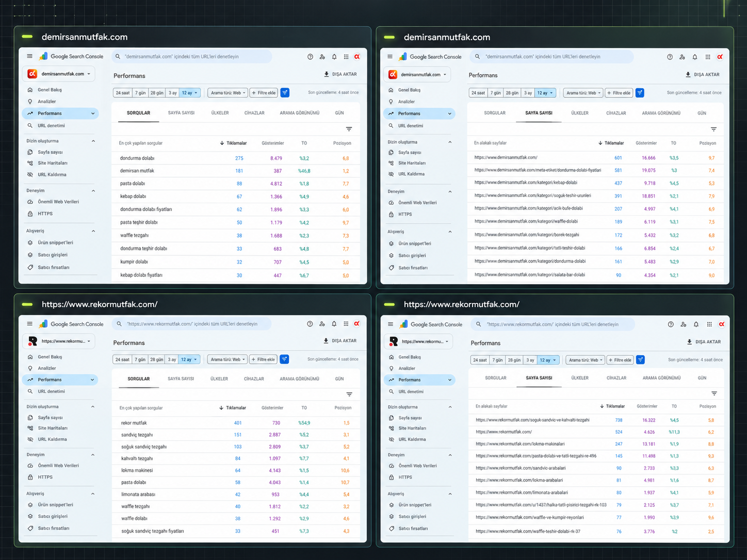The height and width of the screenshot is (560, 747).
Task: Click help icon in demirsanmutfak queries panel
Action: (310, 57)
